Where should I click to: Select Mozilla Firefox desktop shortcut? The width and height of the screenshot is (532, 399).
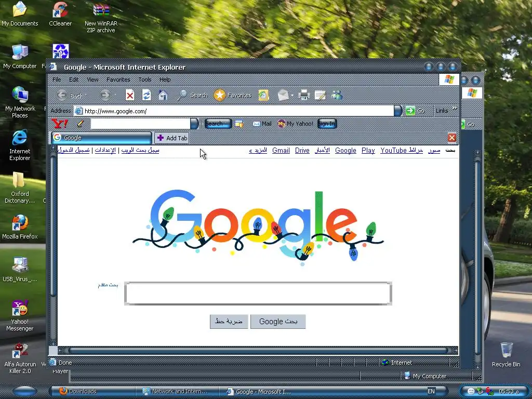(20, 227)
